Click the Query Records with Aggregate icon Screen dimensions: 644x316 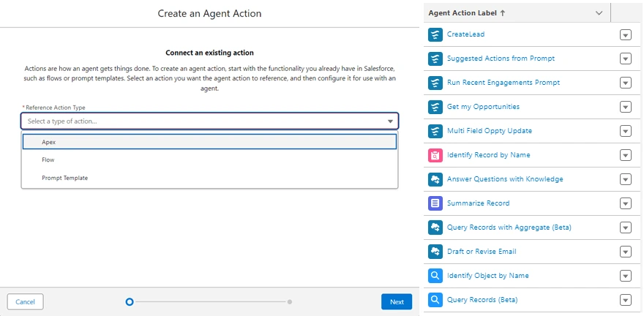[x=435, y=227]
